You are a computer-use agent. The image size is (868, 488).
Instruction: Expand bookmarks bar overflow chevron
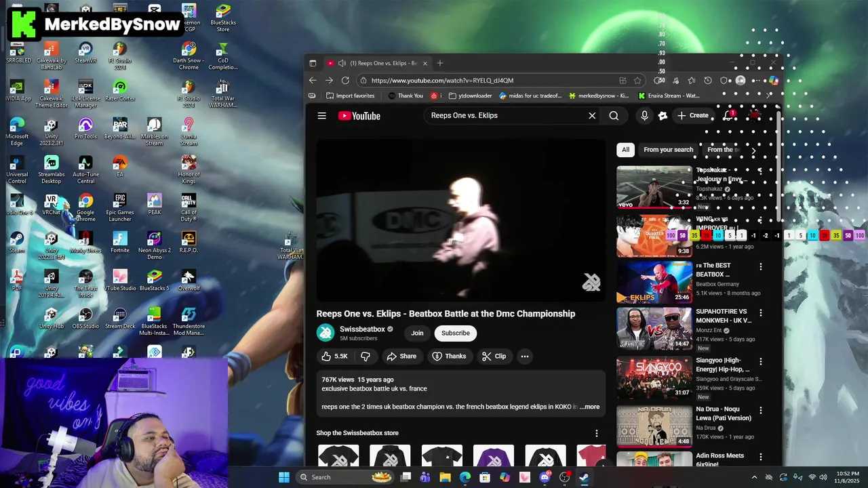(768, 96)
